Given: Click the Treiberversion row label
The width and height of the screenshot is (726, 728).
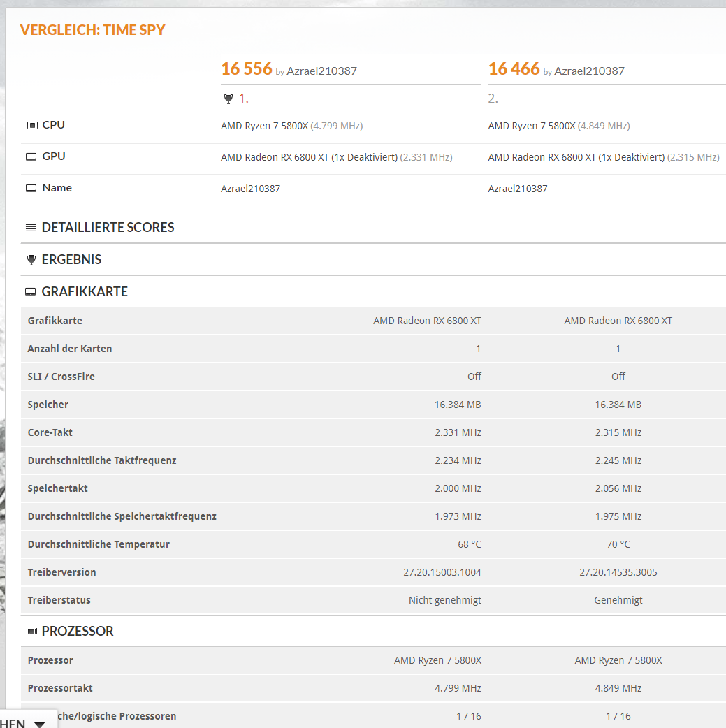Looking at the screenshot, I should [x=61, y=572].
